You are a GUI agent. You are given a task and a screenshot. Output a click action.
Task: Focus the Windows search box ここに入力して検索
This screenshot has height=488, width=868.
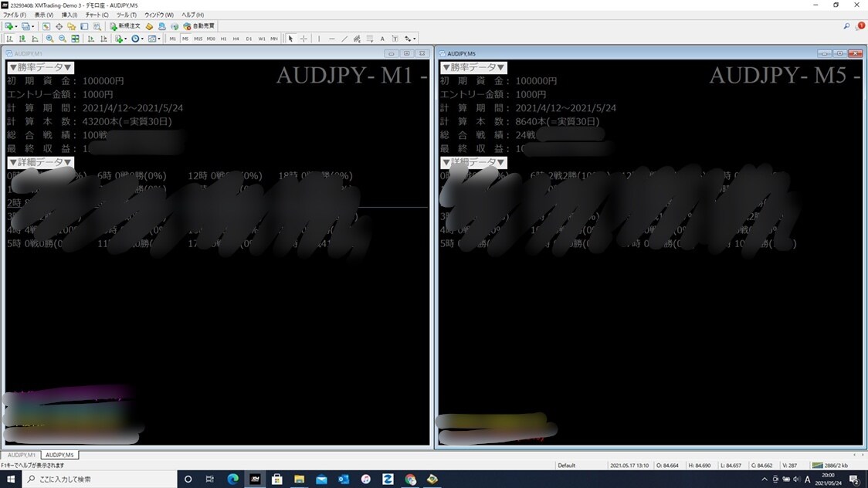click(99, 480)
